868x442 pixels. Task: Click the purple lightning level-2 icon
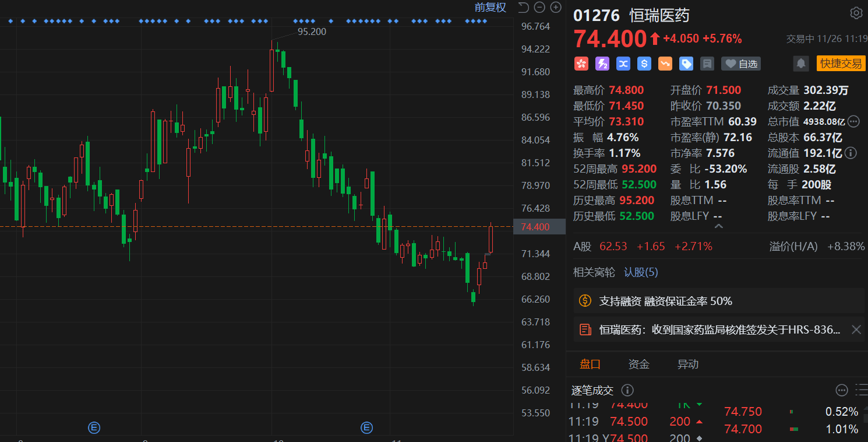(x=602, y=64)
